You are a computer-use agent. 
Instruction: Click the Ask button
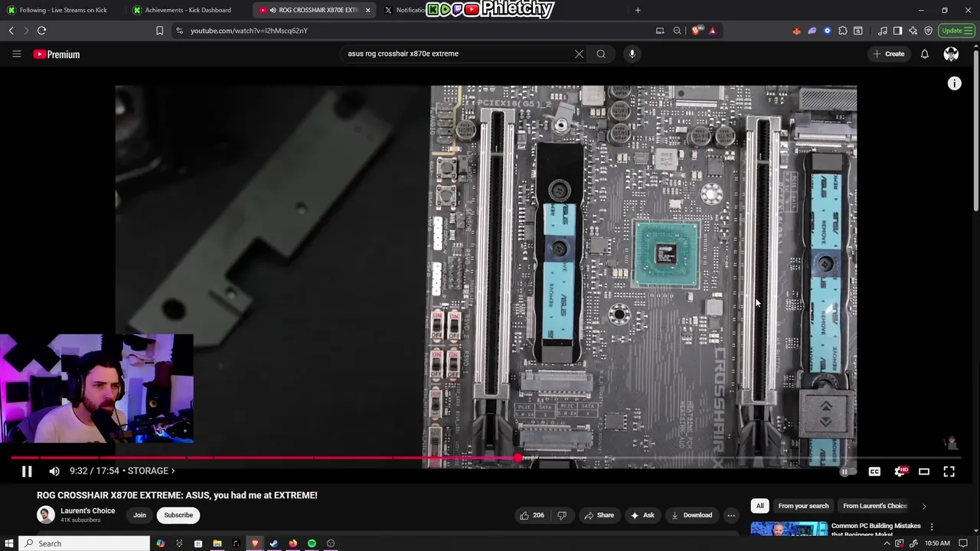(x=642, y=515)
